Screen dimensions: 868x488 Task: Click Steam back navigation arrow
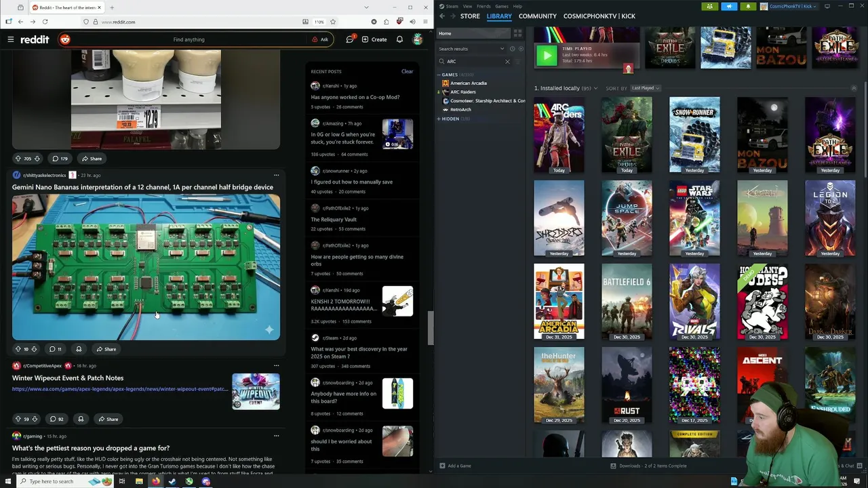click(442, 16)
